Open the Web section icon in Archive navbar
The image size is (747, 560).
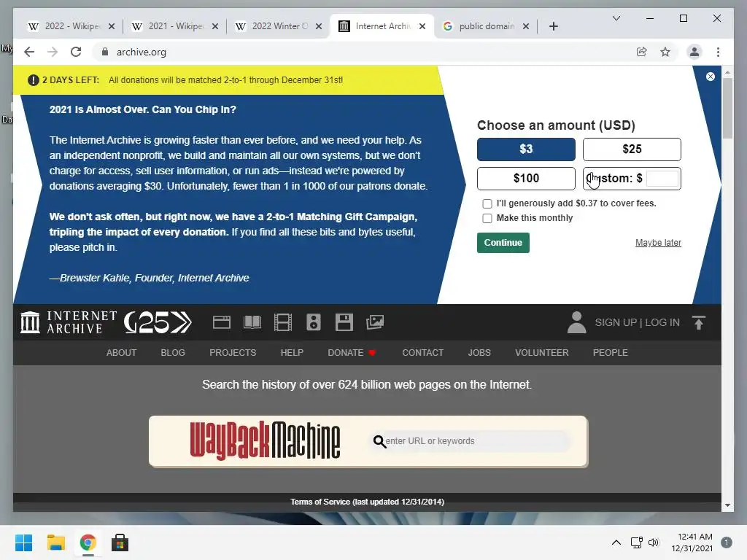tap(222, 322)
